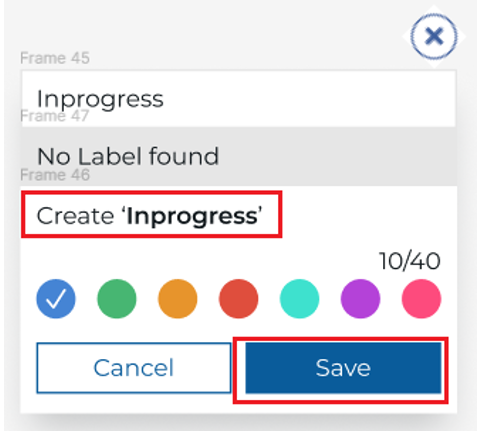The image size is (478, 432).
Task: Pick the blue label color swatch
Action: (x=56, y=298)
